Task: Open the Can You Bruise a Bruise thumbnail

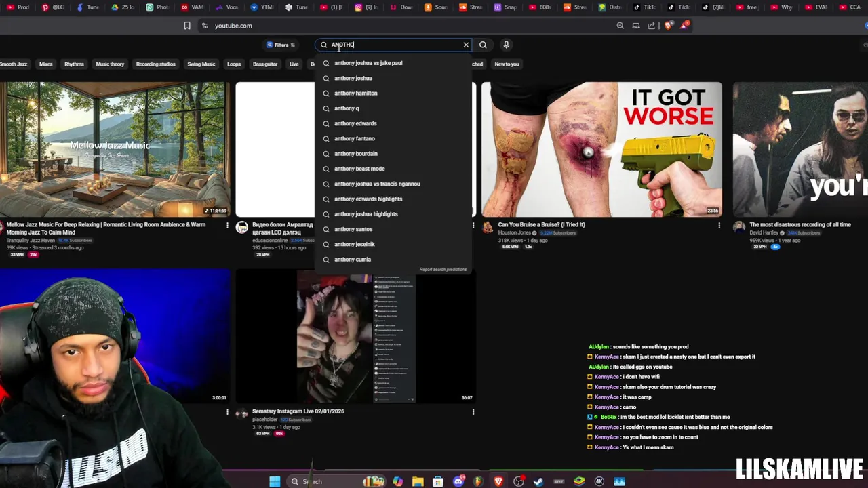Action: pyautogui.click(x=601, y=149)
